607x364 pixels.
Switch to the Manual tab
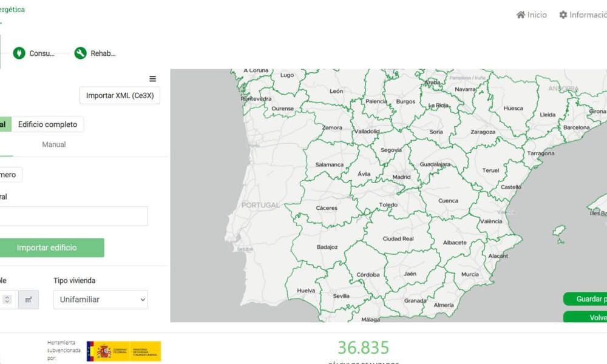[x=53, y=144]
